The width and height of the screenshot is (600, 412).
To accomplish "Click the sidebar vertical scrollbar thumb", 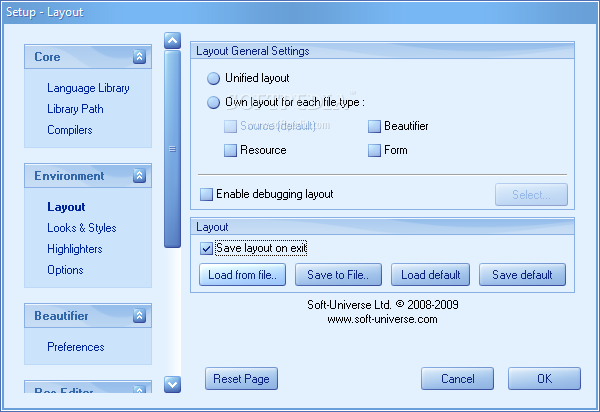I will (172, 149).
